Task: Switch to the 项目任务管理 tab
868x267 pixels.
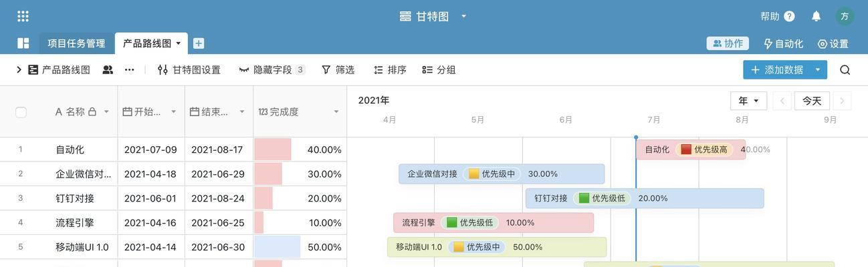Action: coord(76,43)
